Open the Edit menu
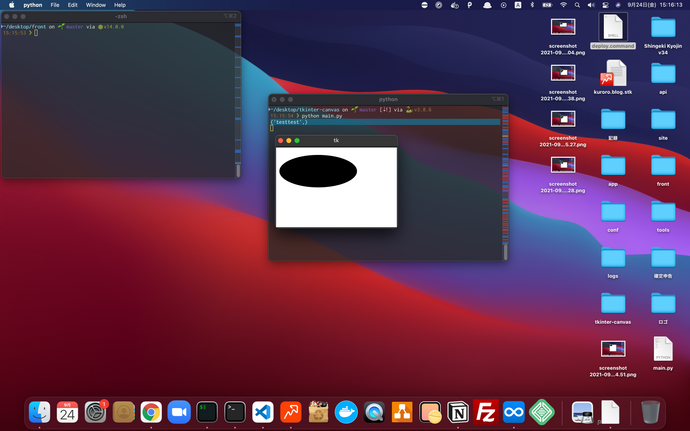The height and width of the screenshot is (431, 690). 73,5
